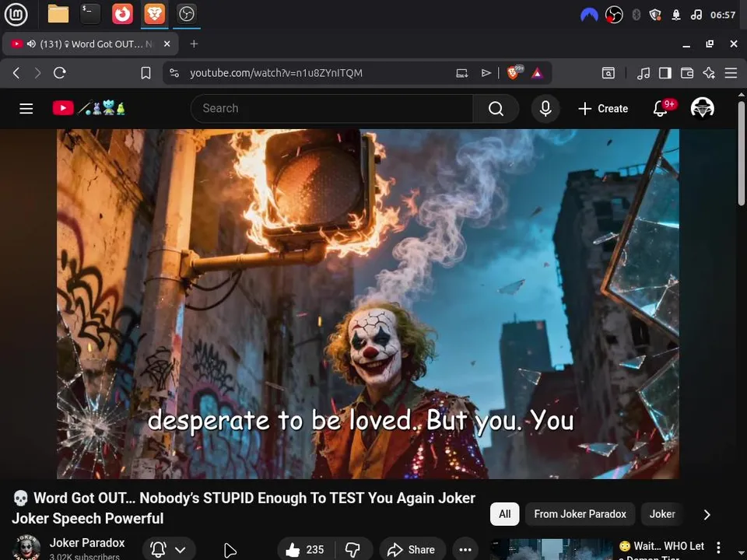Image resolution: width=747 pixels, height=560 pixels.
Task: Click the send/share page arrow icon
Action: (486, 73)
